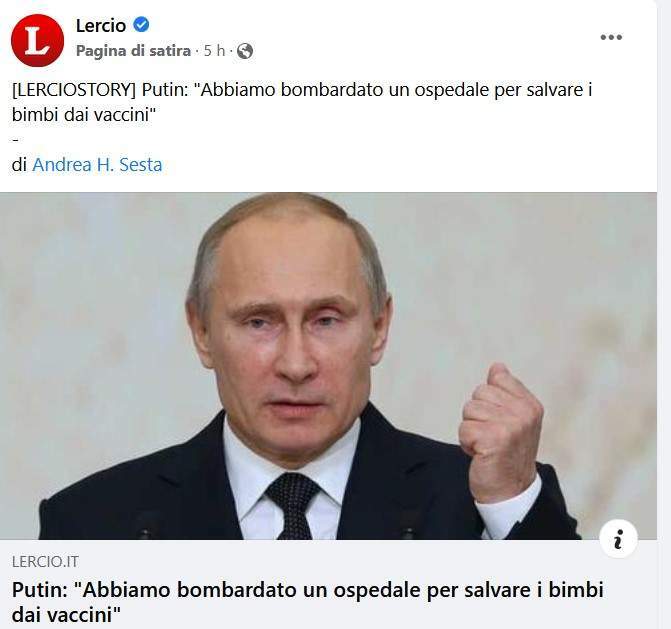Open the three-dot post options menu

pyautogui.click(x=611, y=37)
